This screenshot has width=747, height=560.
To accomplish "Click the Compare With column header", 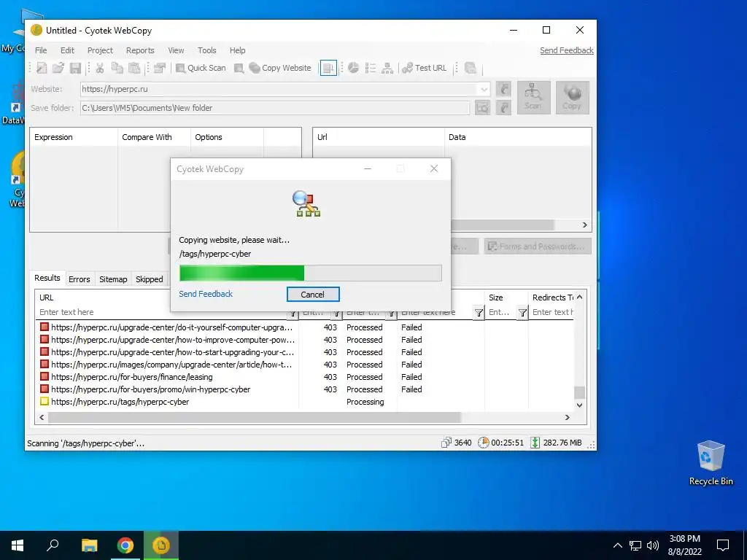I will click(154, 137).
